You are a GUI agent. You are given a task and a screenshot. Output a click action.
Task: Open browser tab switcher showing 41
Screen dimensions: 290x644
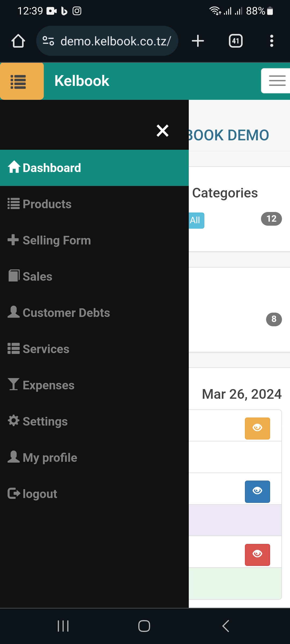235,41
